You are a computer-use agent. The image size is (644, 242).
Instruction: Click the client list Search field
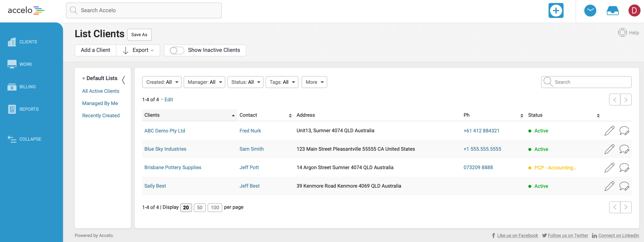click(586, 82)
